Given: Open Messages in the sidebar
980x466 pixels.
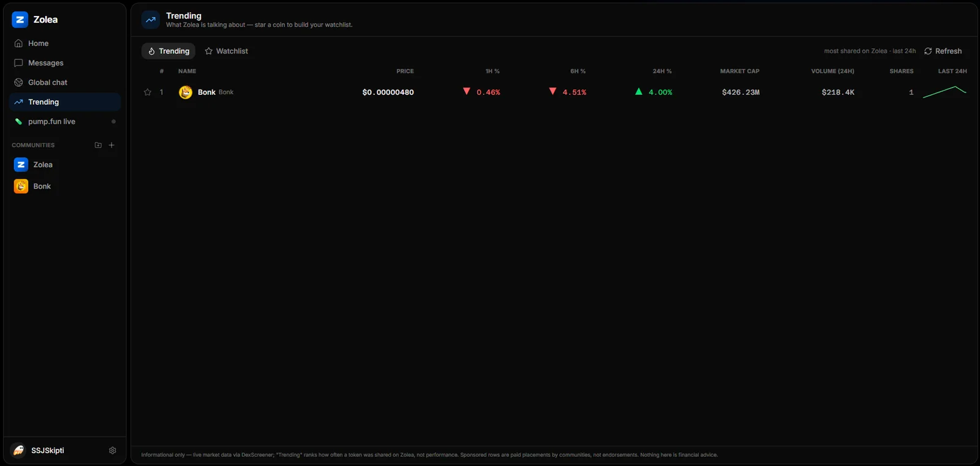Looking at the screenshot, I should tap(65, 63).
